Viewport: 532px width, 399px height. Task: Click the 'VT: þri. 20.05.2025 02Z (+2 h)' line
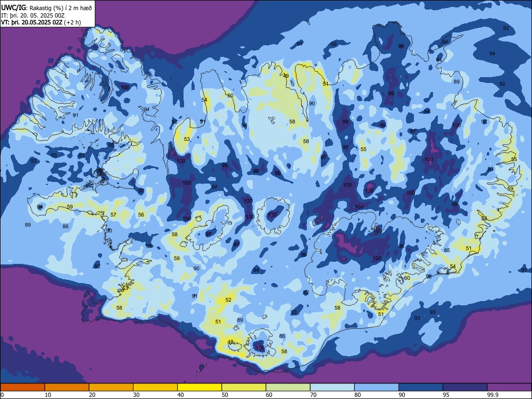pyautogui.click(x=41, y=22)
